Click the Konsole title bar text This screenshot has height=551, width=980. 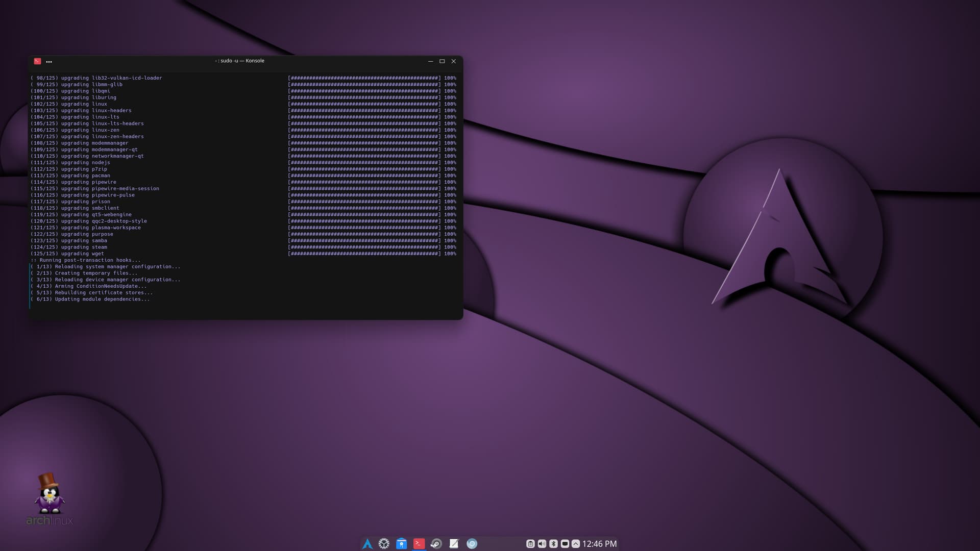239,61
